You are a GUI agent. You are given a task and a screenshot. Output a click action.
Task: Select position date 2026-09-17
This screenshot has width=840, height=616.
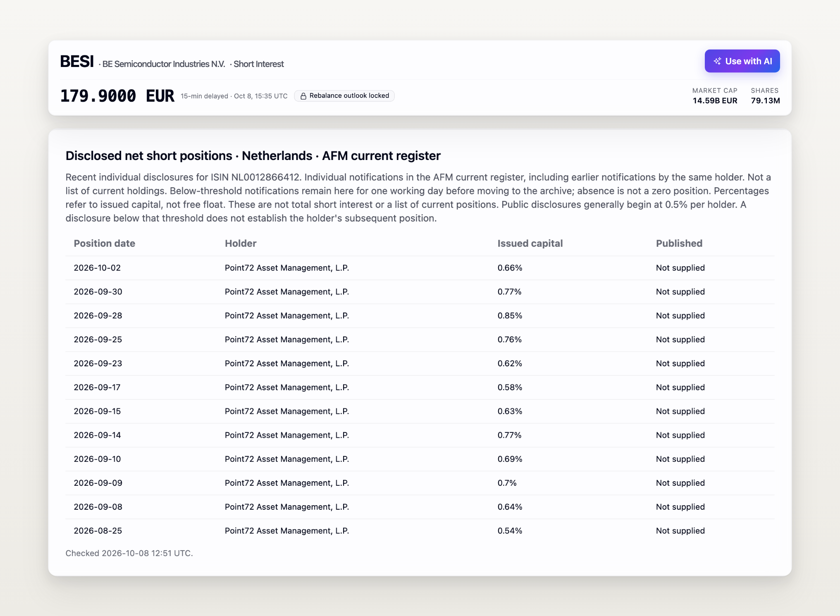pos(97,387)
